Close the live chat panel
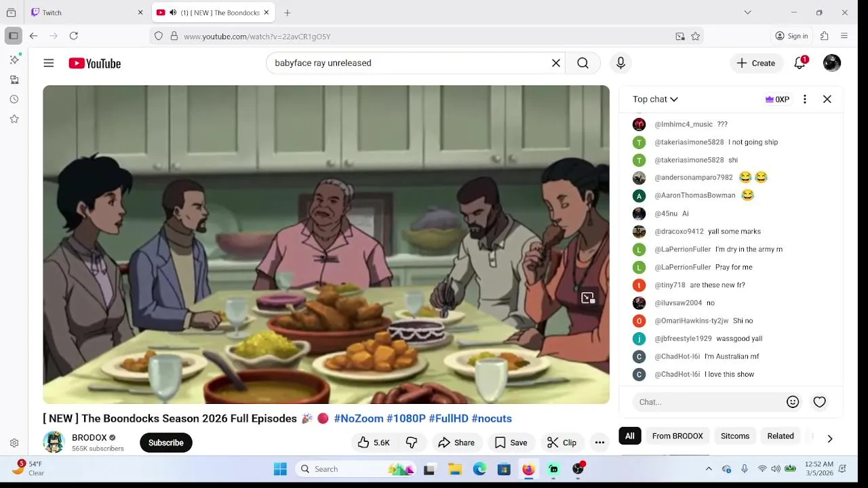This screenshot has width=868, height=488. [827, 99]
